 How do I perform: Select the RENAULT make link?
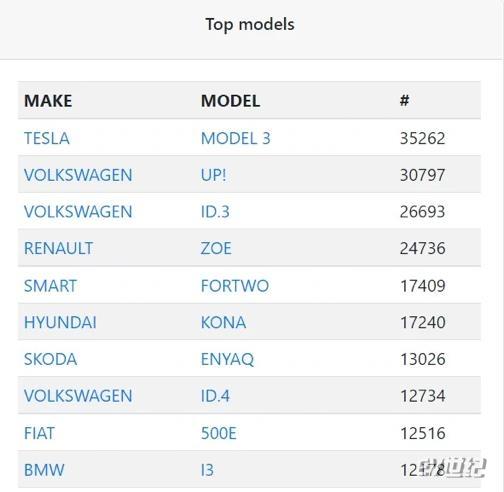[58, 248]
